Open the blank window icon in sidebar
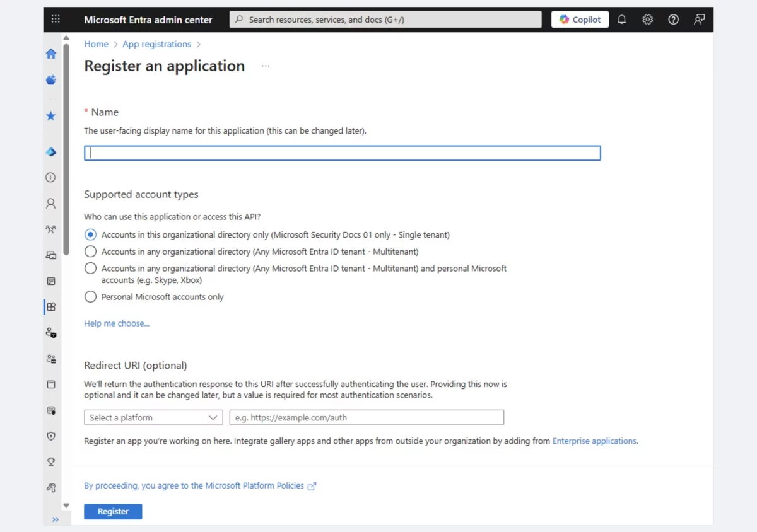757x532 pixels. [x=51, y=385]
